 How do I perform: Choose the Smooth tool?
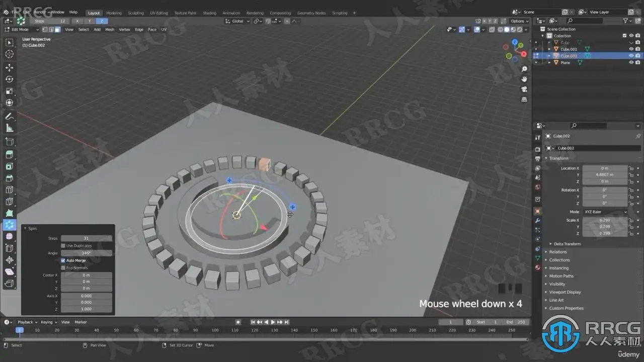point(9,236)
